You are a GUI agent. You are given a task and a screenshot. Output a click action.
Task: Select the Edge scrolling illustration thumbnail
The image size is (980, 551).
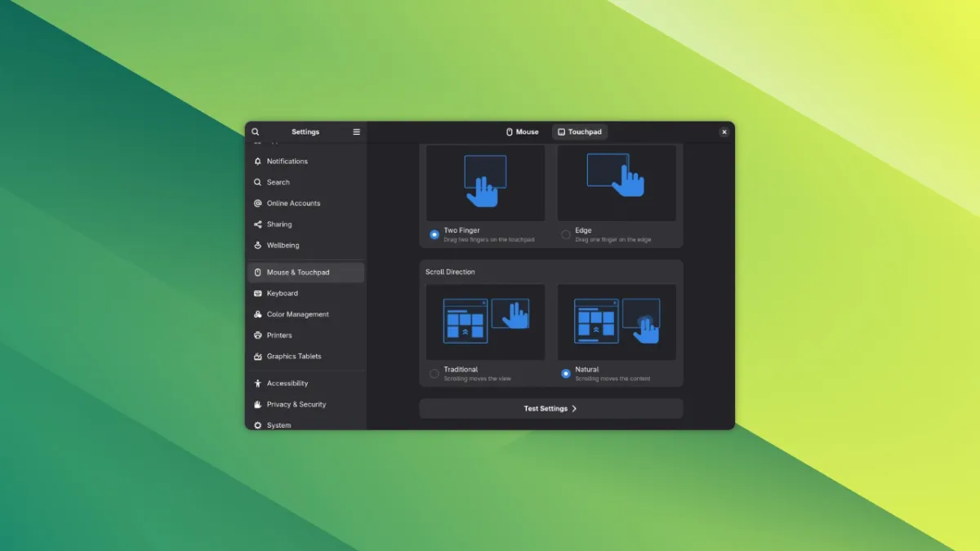click(x=617, y=183)
